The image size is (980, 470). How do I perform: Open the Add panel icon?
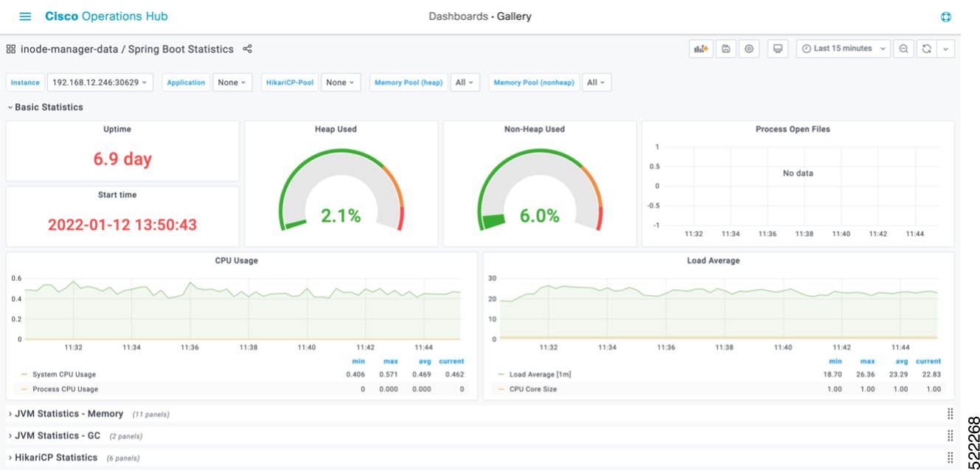(700, 48)
